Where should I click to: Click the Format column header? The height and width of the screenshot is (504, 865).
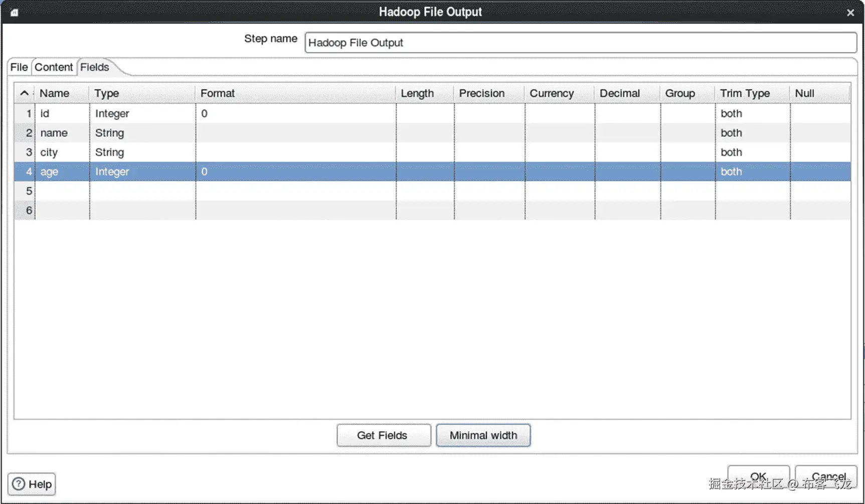pos(295,93)
